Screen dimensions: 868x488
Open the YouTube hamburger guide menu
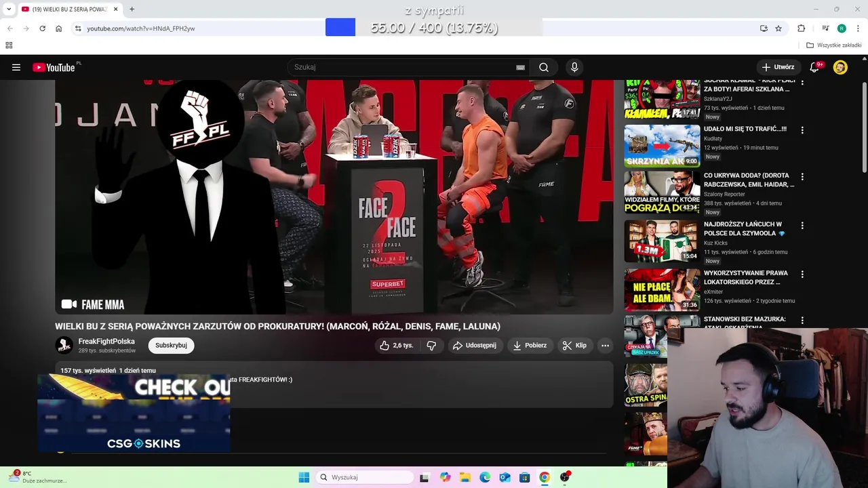tap(16, 67)
